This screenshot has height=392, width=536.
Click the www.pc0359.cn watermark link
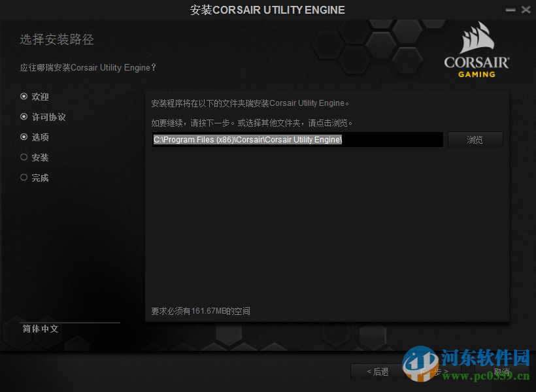tap(487, 378)
